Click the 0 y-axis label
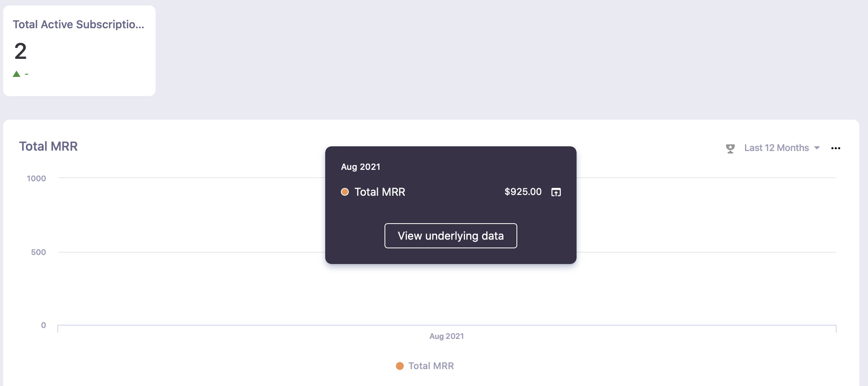This screenshot has height=386, width=868. click(x=44, y=325)
